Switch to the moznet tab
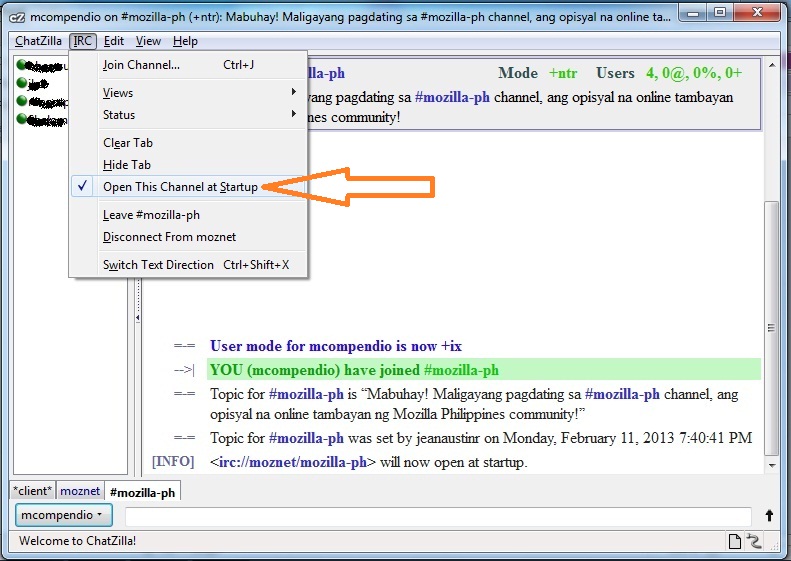The image size is (791, 561). (80, 491)
